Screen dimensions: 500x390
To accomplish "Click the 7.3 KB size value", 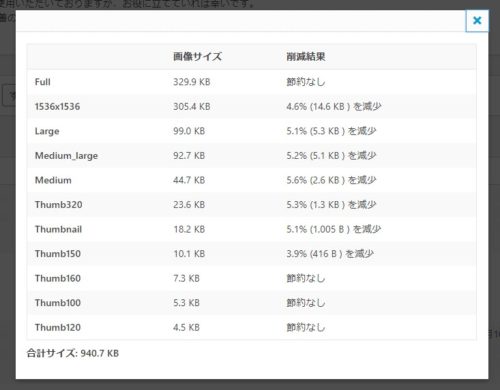I will click(x=186, y=278).
